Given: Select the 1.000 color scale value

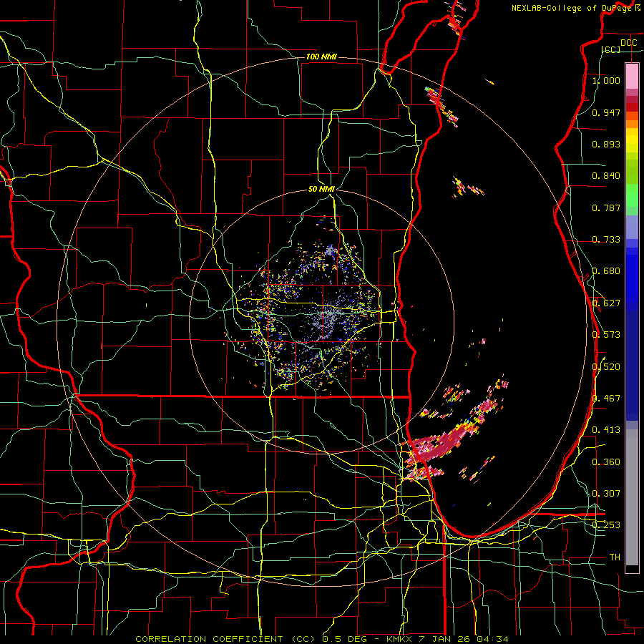Looking at the screenshot, I should tap(606, 80).
